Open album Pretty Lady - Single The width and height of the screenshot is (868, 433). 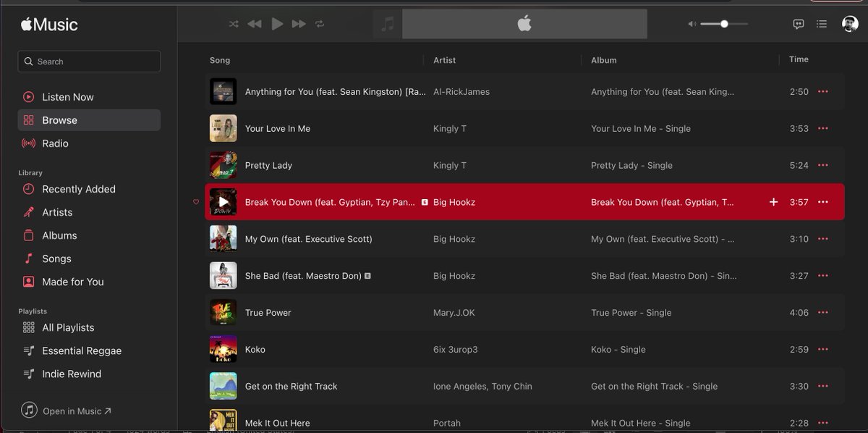(x=631, y=166)
